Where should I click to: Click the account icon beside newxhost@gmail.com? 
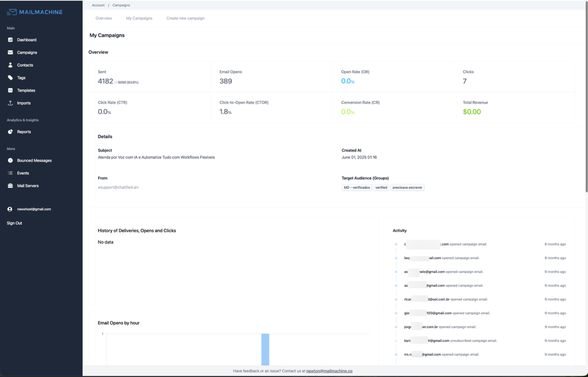10,209
